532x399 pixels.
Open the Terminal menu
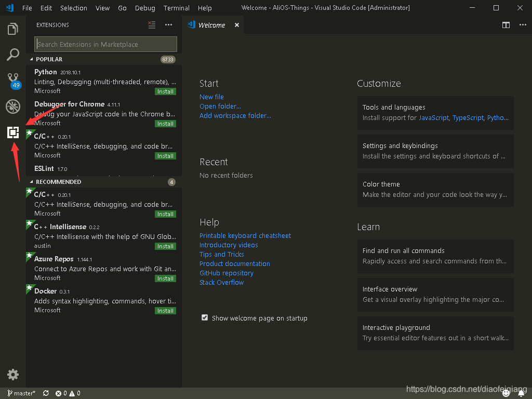tap(177, 8)
